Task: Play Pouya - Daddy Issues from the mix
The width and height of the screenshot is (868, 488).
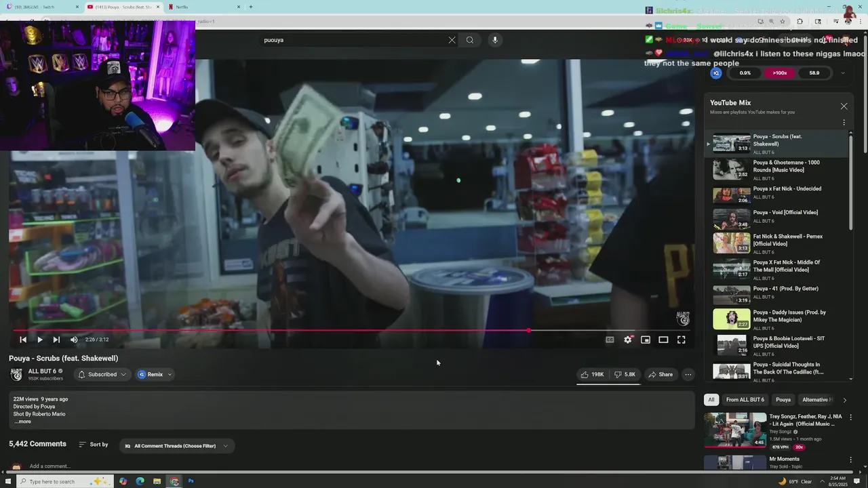Action: click(776, 319)
